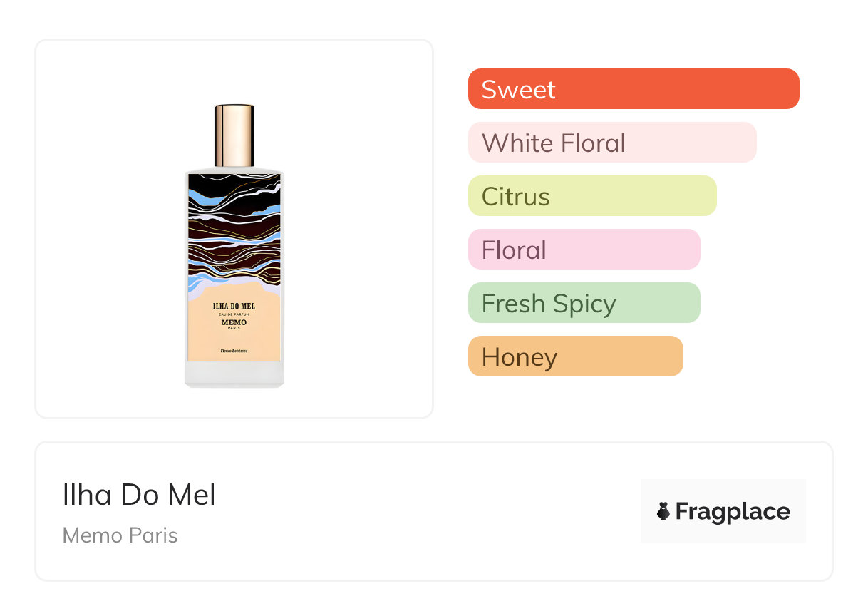
Task: Click the Citrus label text
Action: pos(516,196)
